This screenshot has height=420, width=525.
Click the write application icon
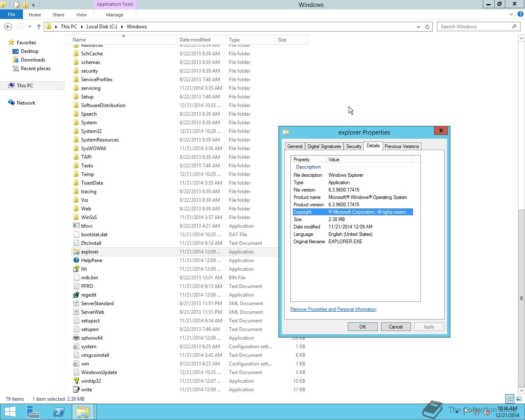click(76, 390)
